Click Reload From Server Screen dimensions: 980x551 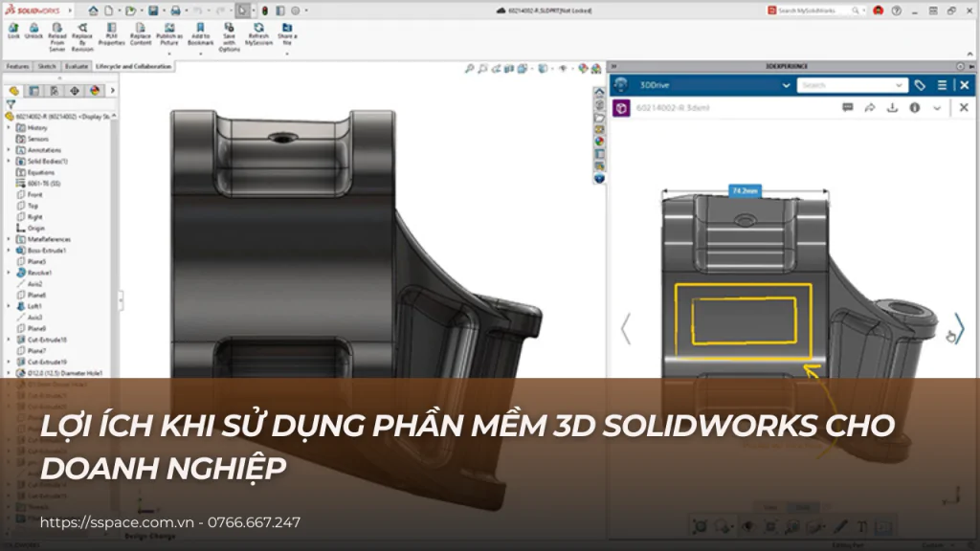tap(56, 37)
